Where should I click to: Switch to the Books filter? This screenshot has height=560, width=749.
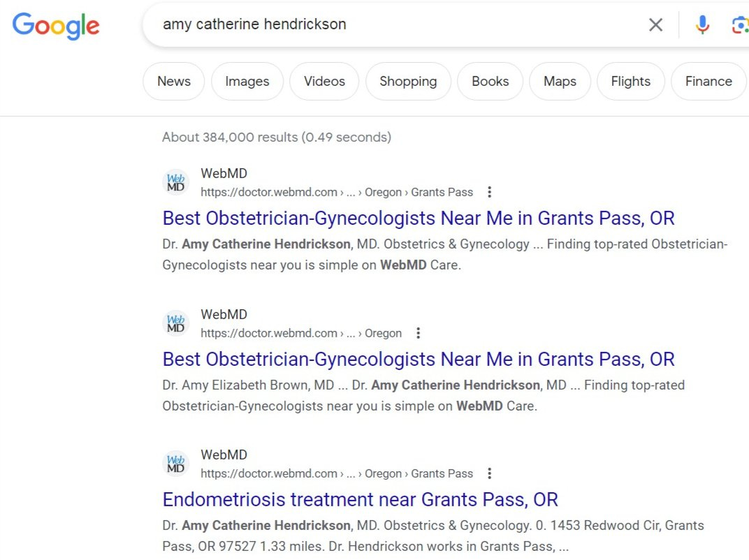(490, 81)
